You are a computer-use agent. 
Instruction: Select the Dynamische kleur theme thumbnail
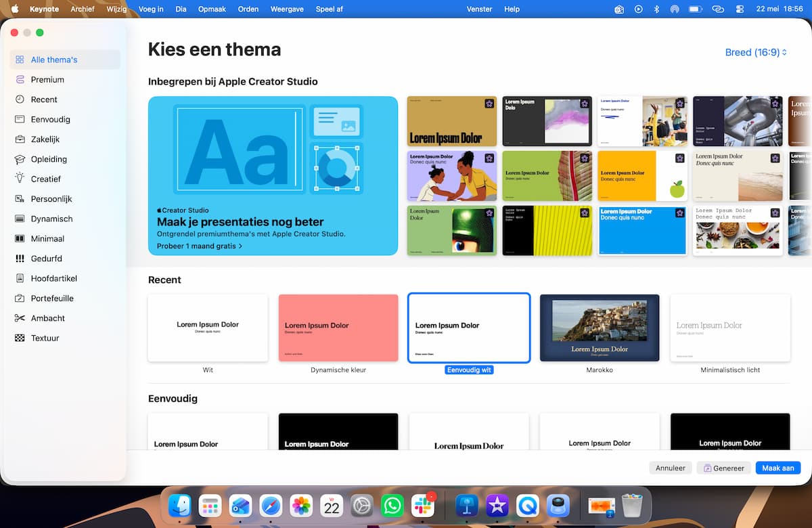pyautogui.click(x=338, y=328)
